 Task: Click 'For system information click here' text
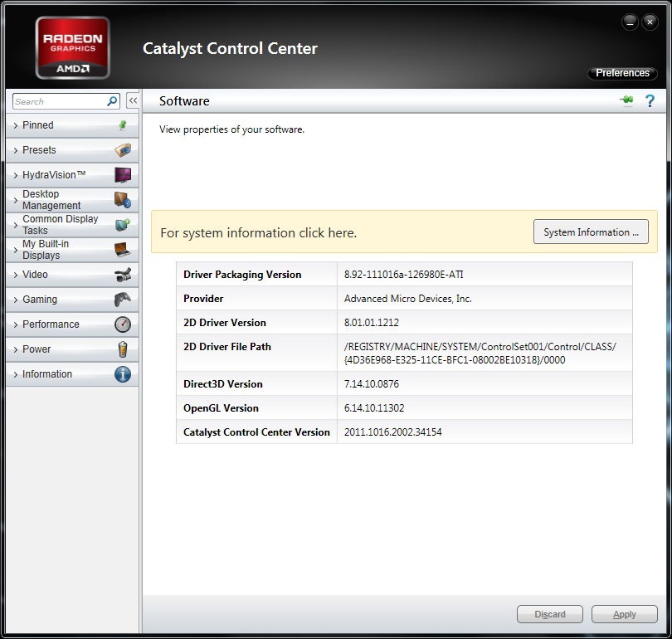pos(258,232)
